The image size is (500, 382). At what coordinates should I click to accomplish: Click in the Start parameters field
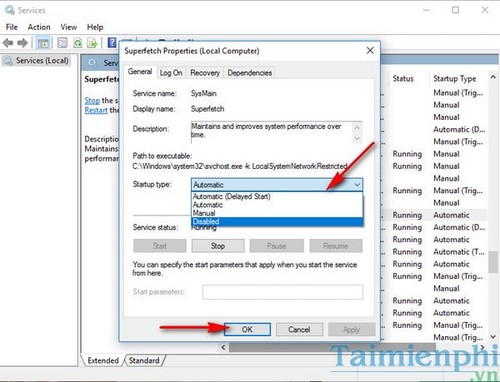pos(283,292)
